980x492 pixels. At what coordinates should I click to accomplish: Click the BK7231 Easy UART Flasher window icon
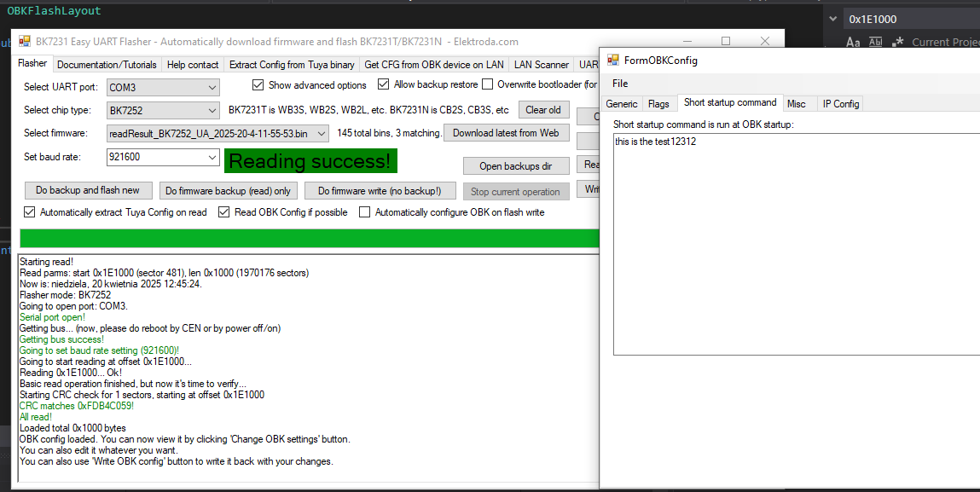tap(25, 42)
